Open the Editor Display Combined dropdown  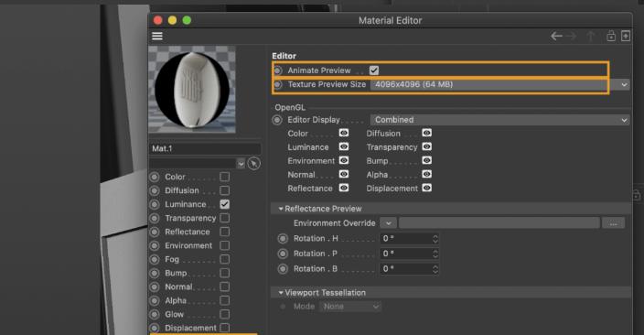pyautogui.click(x=499, y=120)
